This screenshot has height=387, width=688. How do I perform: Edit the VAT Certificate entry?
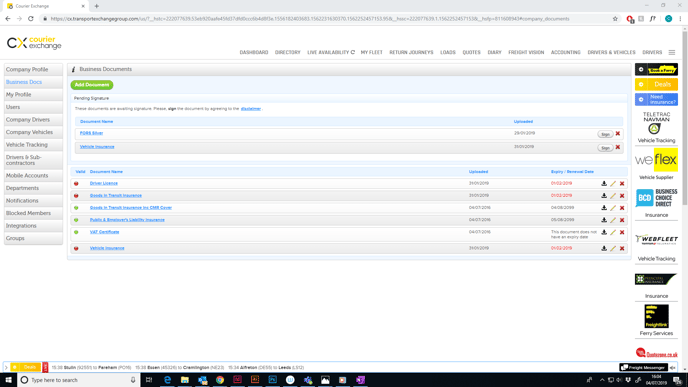pos(613,232)
